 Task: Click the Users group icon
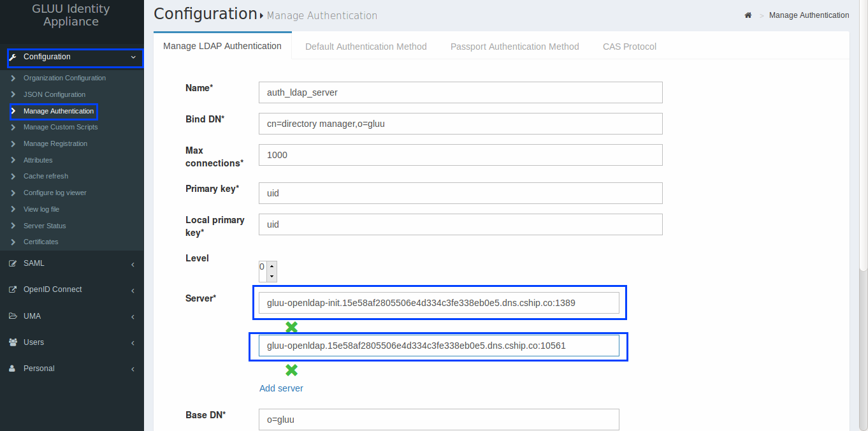tap(13, 342)
